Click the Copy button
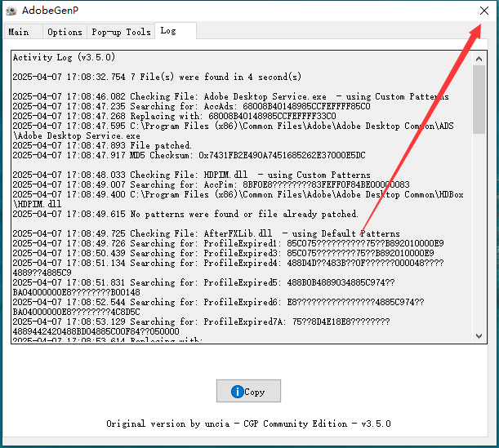 coord(248,391)
